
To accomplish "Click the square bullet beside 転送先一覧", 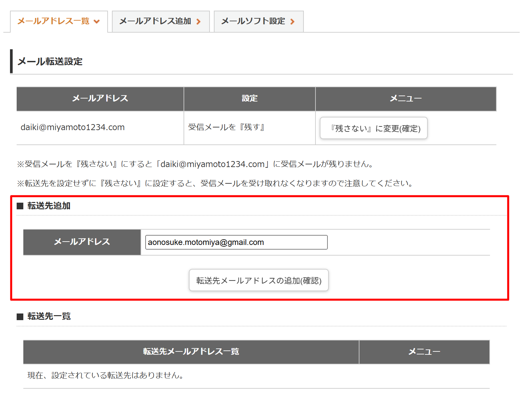I will pyautogui.click(x=20, y=316).
